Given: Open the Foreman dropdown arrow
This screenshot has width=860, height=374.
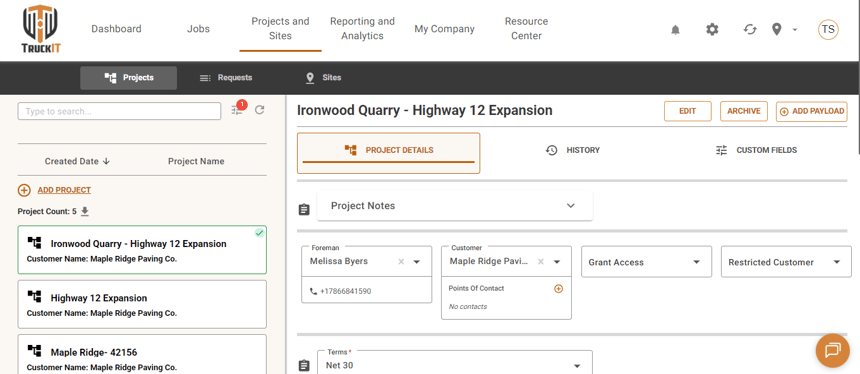Looking at the screenshot, I should [416, 262].
